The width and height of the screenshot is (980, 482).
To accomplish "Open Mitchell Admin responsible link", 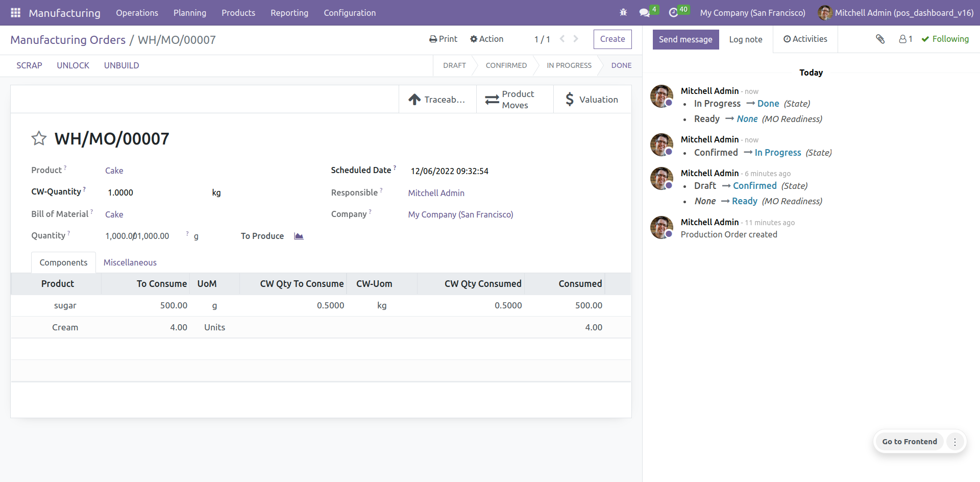I will click(436, 193).
